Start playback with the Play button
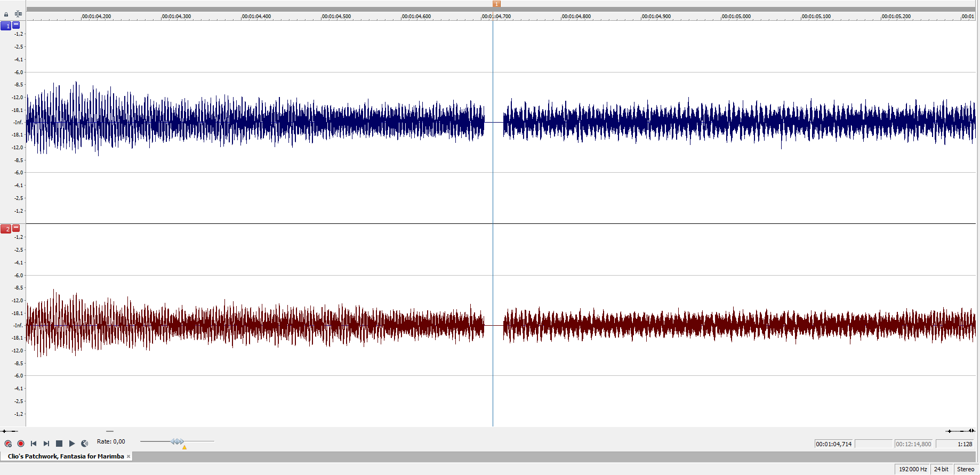 (x=72, y=444)
